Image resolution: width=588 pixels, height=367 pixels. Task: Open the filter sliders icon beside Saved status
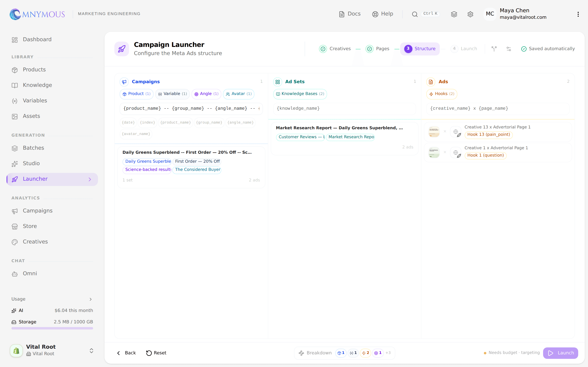coord(509,49)
